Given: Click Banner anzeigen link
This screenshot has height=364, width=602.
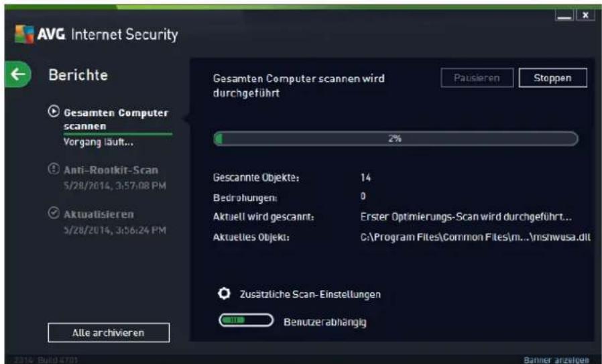Looking at the screenshot, I should 556,360.
